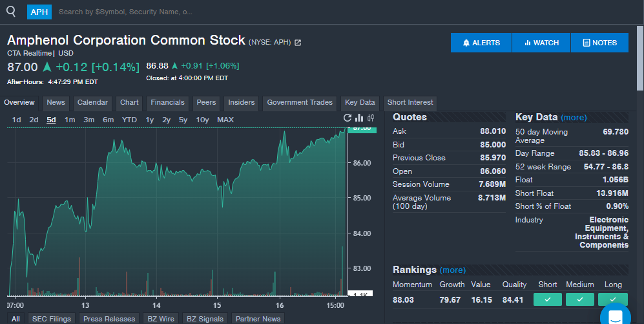Show MAX chart history
Screen dimensions: 644x324
click(225, 120)
